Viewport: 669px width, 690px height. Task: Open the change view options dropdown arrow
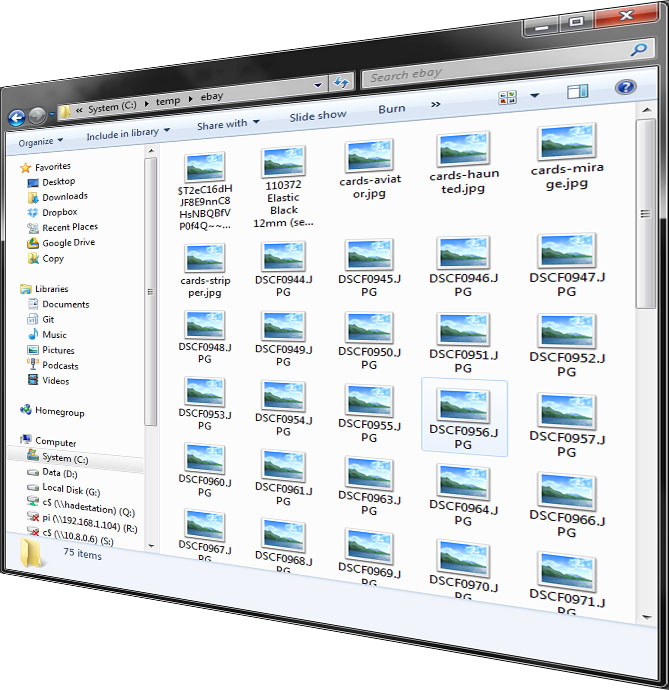pyautogui.click(x=534, y=95)
